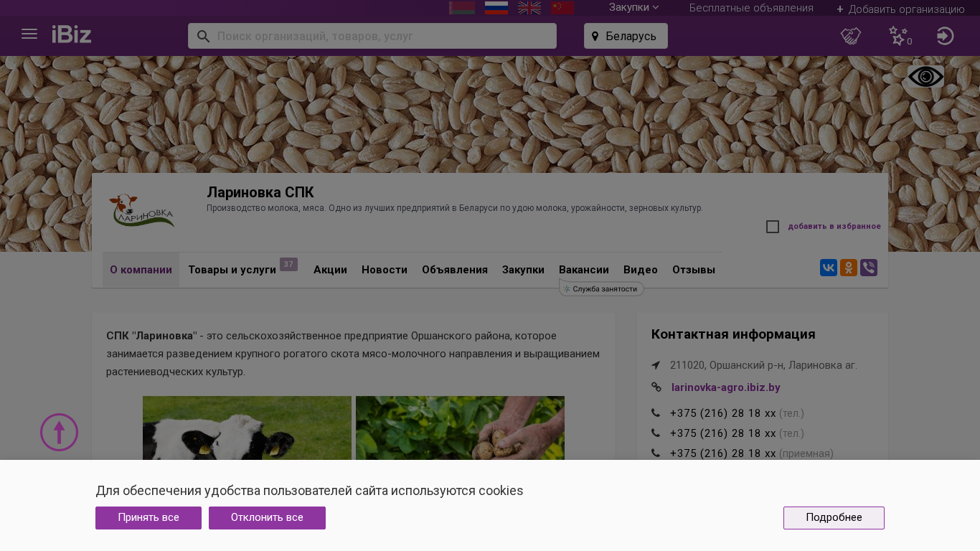The width and height of the screenshot is (980, 551).
Task: Click the Лариновка company logo
Action: click(142, 211)
